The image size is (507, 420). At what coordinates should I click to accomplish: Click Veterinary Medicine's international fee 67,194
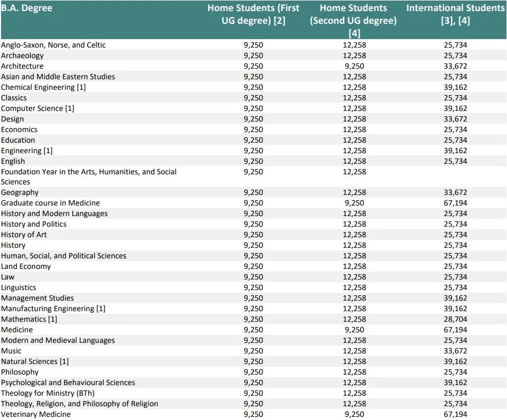click(x=455, y=415)
